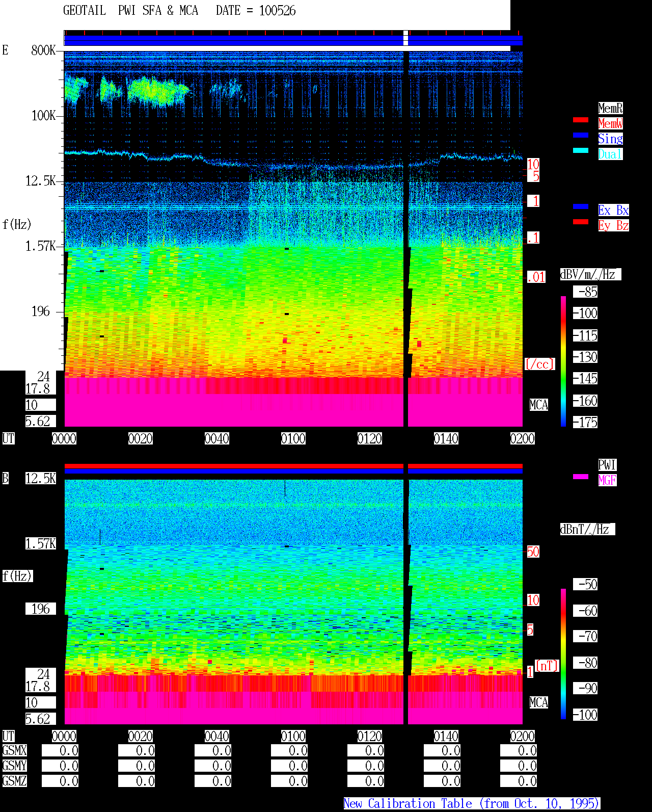Viewport: 652px width, 812px height.
Task: Click the magenta swatch beside MGF
Action: 581,477
